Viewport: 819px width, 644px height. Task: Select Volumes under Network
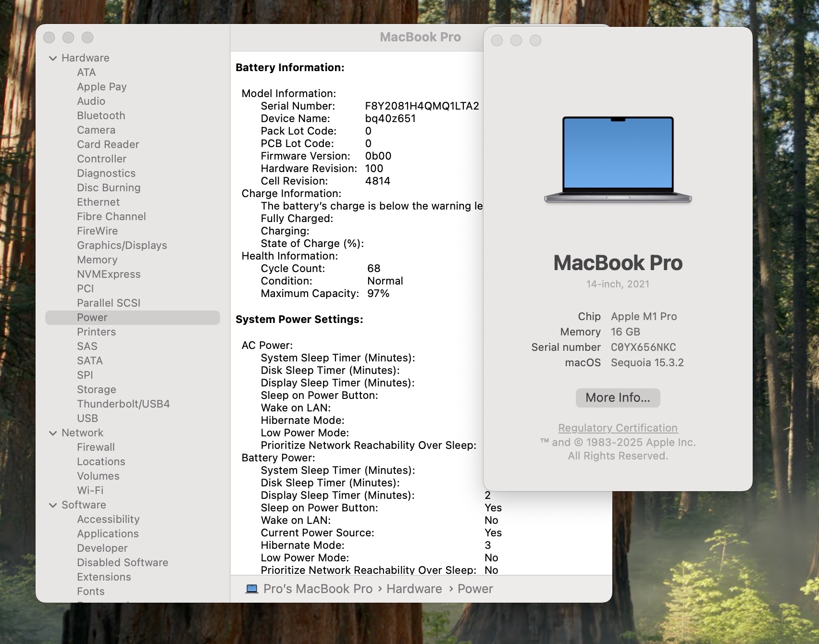(99, 476)
